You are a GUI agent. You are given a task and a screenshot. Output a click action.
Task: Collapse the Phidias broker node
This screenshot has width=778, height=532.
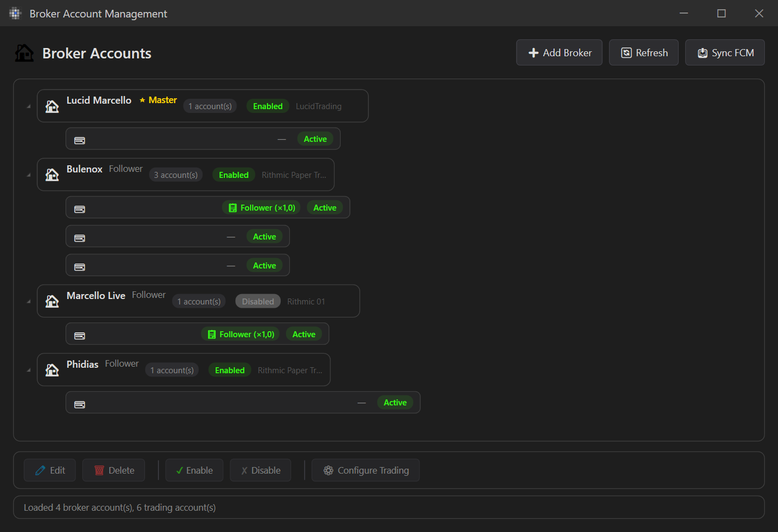coord(28,370)
